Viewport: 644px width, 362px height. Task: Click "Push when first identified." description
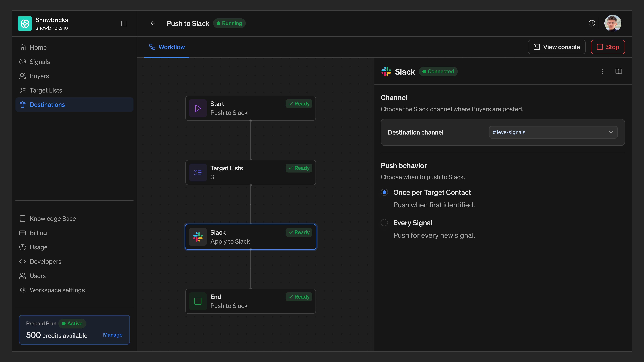434,205
